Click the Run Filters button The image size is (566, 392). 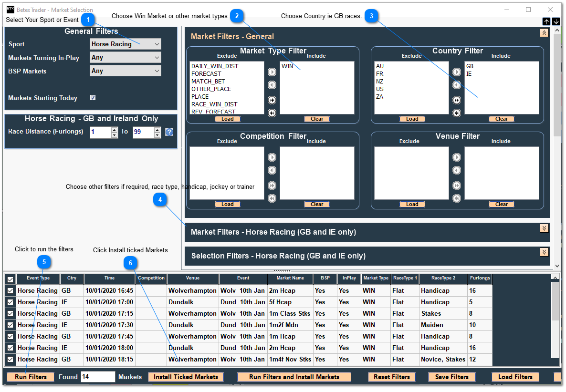[30, 377]
